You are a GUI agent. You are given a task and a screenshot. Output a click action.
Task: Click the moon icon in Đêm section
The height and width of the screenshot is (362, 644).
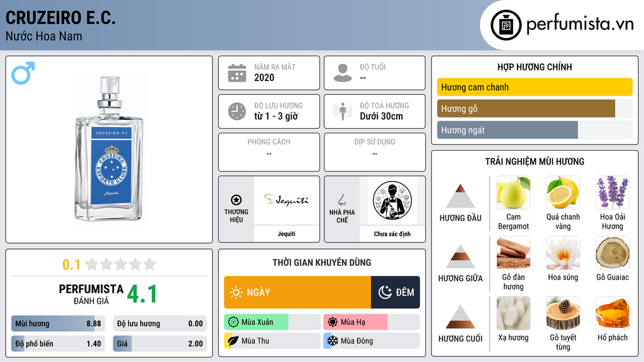[385, 292]
